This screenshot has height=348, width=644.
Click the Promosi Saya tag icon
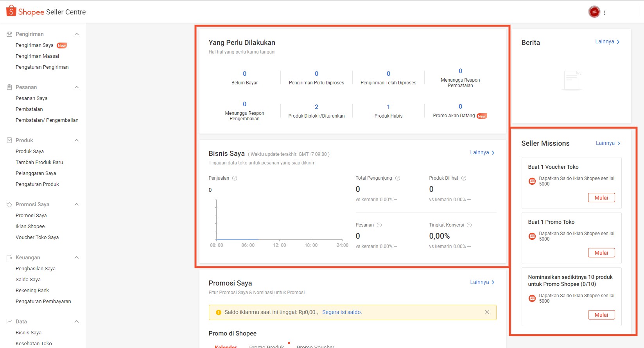pyautogui.click(x=9, y=204)
